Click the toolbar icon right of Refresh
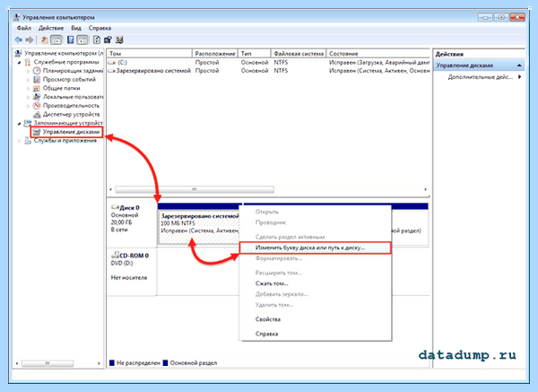 108,40
